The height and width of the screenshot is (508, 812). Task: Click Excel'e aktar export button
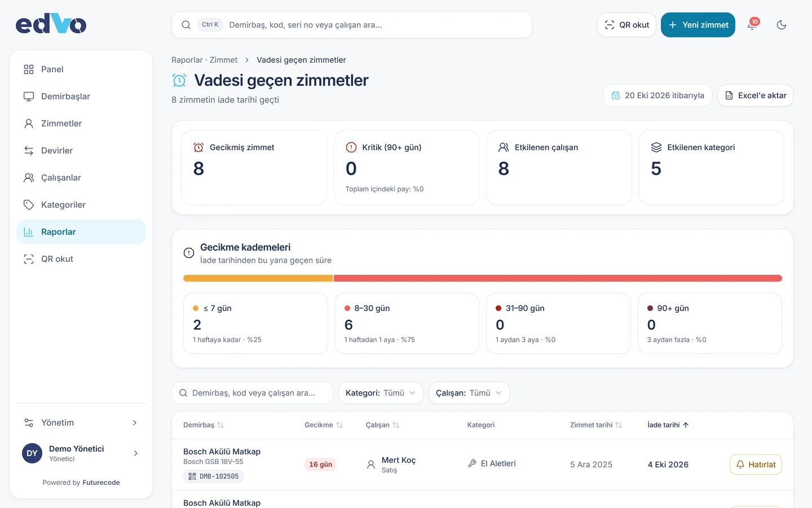pos(756,95)
